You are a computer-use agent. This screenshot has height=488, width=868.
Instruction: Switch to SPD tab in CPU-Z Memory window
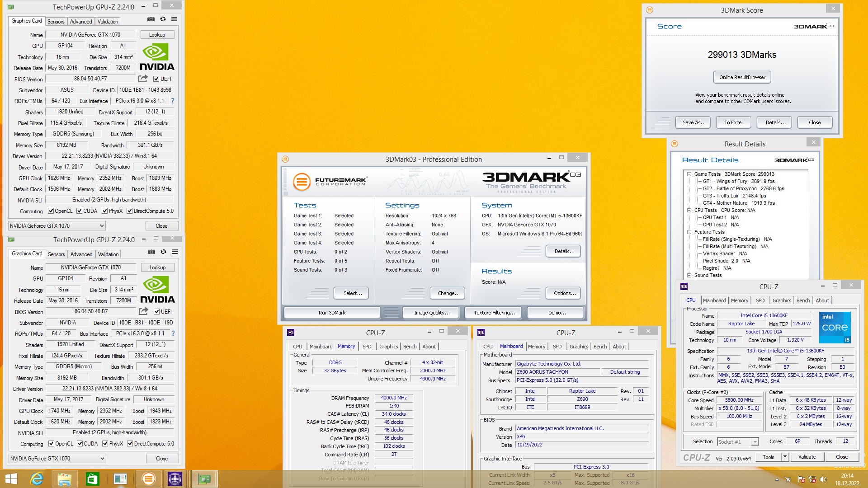(x=367, y=347)
